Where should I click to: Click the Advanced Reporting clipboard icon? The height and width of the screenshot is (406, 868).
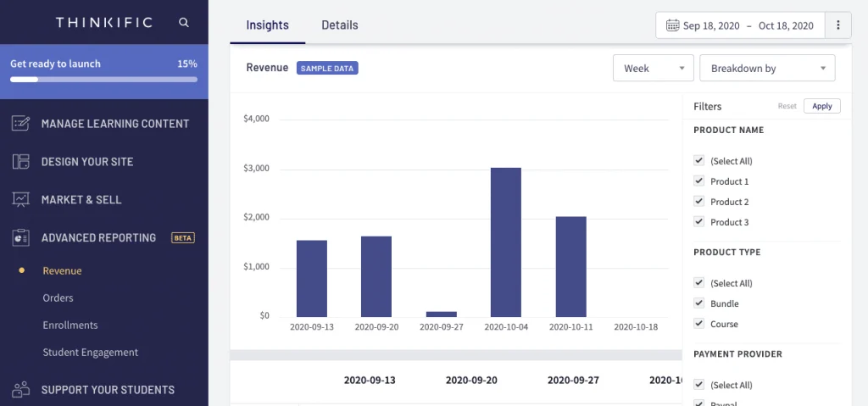pyautogui.click(x=21, y=238)
